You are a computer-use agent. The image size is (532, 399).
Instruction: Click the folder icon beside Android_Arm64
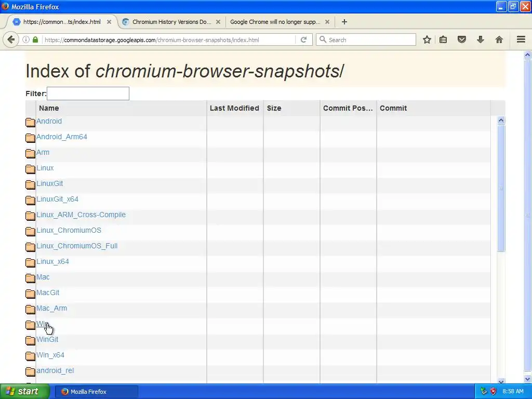pyautogui.click(x=30, y=138)
